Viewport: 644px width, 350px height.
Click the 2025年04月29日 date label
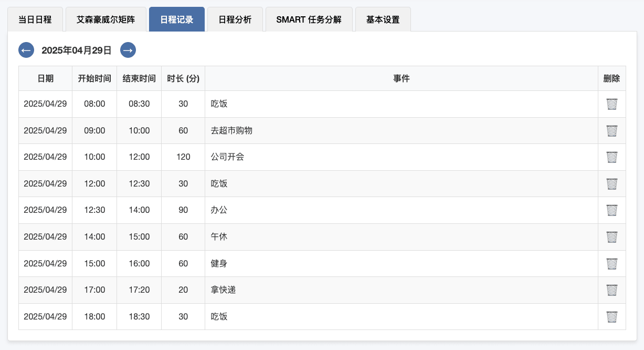click(77, 50)
